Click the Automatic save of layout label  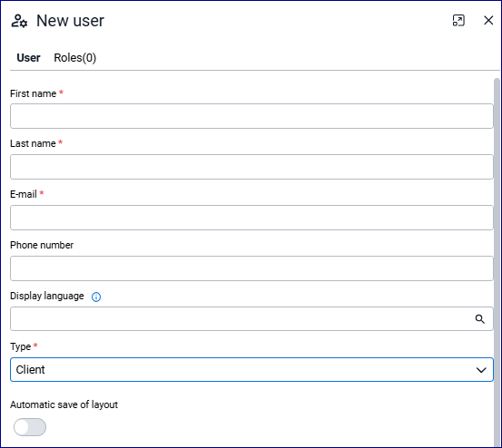[64, 404]
